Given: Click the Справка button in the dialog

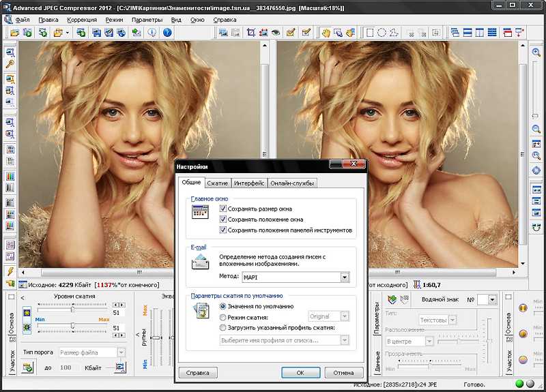Looking at the screenshot, I should pyautogui.click(x=198, y=372).
